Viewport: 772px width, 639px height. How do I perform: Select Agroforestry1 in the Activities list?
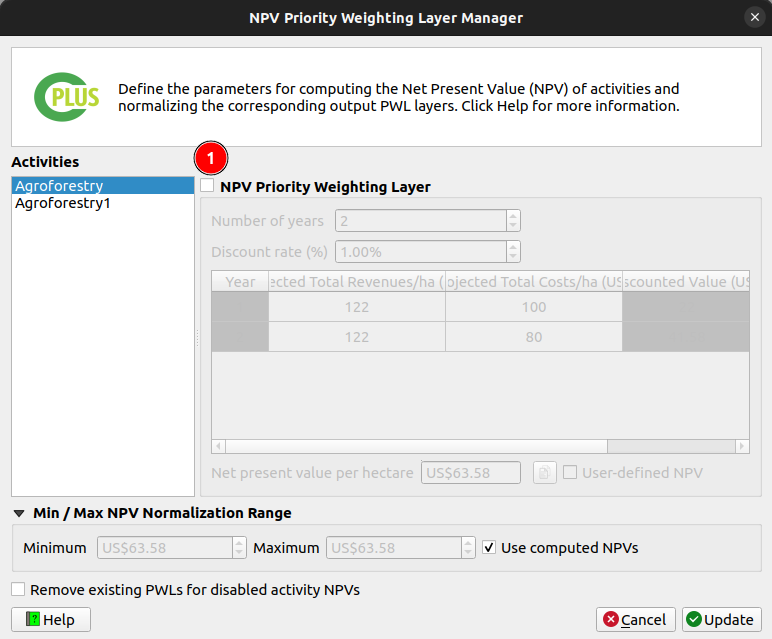(x=102, y=203)
